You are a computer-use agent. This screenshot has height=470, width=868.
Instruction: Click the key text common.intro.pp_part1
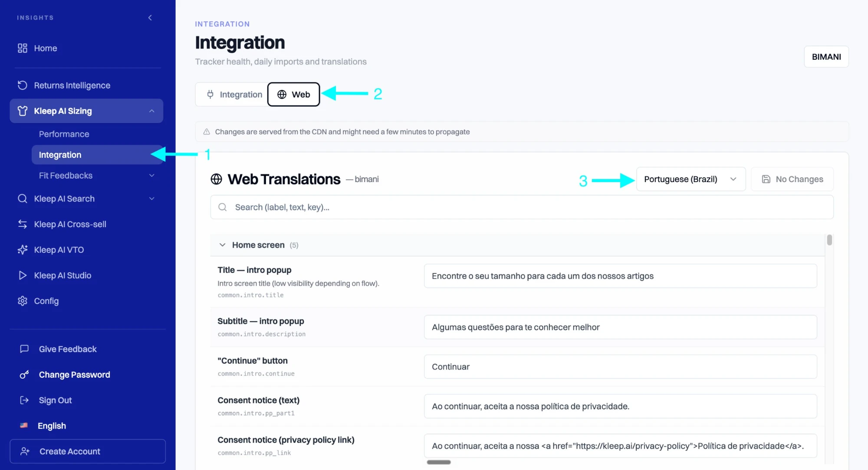tap(256, 413)
